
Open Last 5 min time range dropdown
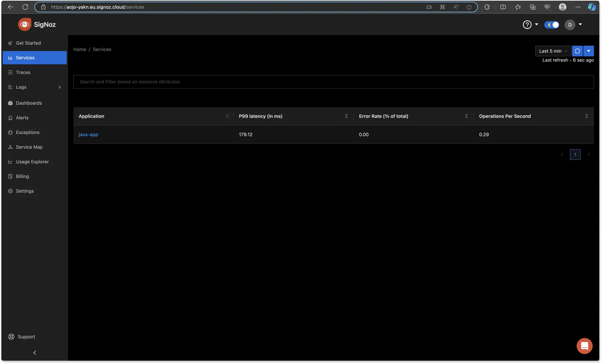click(553, 51)
